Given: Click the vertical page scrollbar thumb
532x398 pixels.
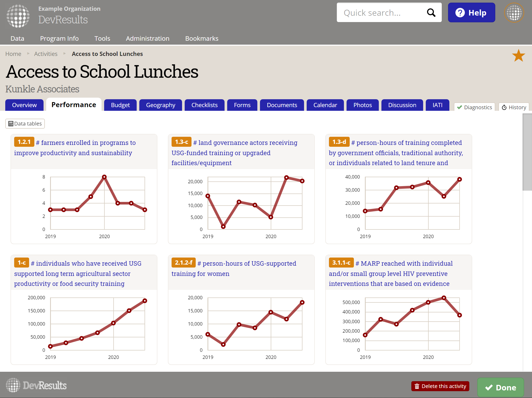Looking at the screenshot, I should [x=527, y=152].
